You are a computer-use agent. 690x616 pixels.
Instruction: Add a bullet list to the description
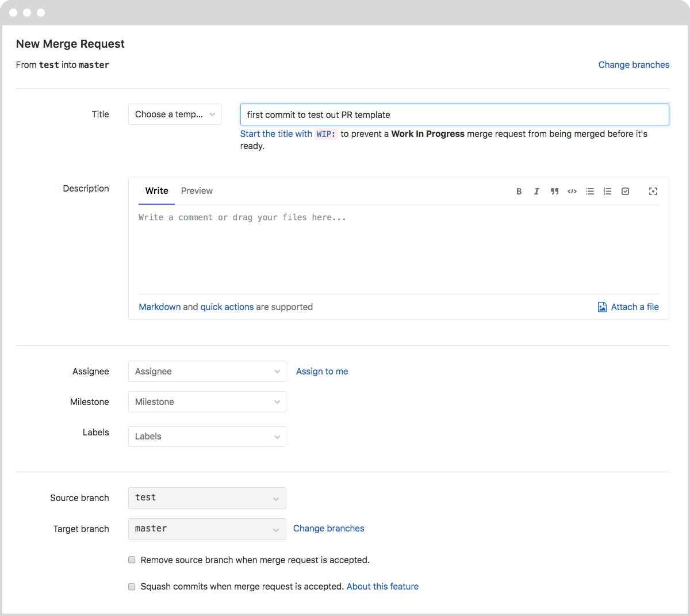pos(590,191)
